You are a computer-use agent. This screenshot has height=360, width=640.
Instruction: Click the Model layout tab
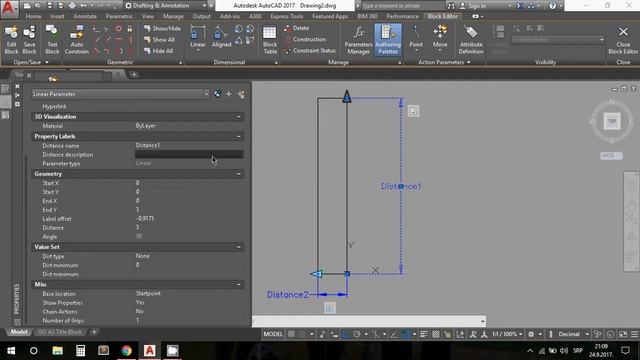(x=19, y=332)
